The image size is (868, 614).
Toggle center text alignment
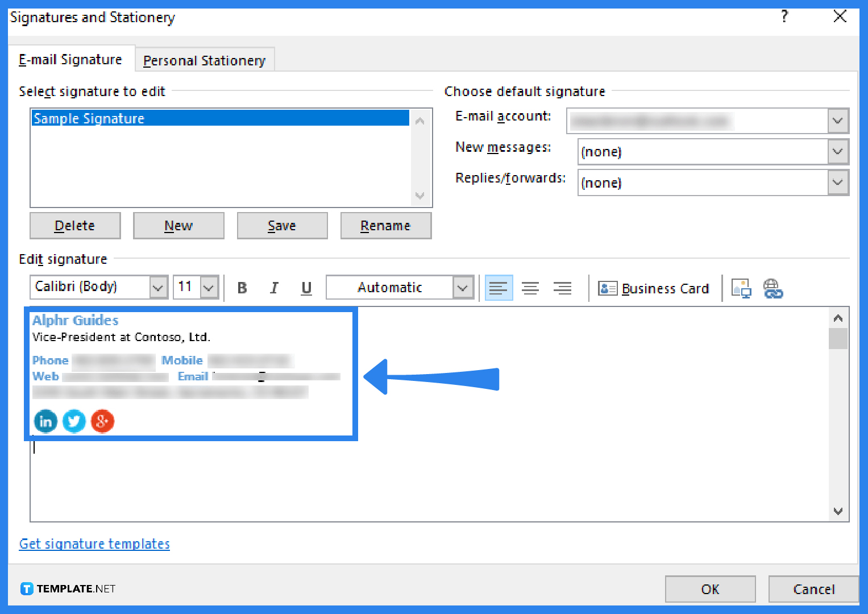(x=530, y=288)
